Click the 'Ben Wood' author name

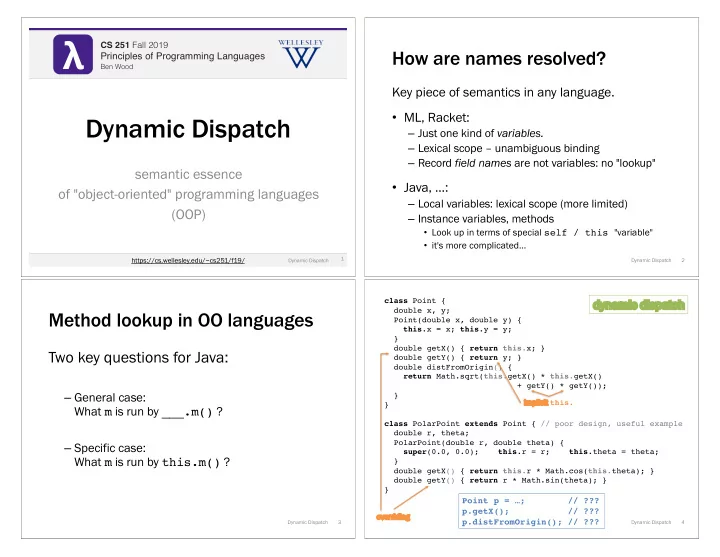click(117, 67)
